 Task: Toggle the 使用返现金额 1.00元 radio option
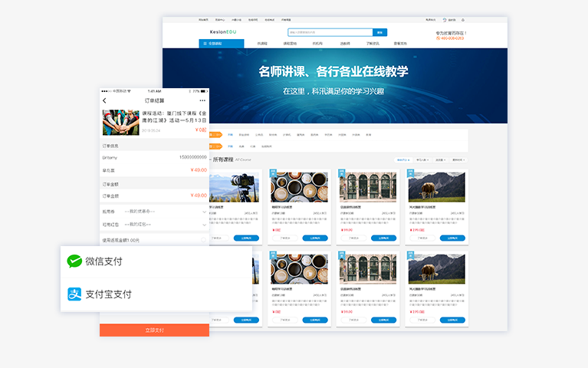tap(203, 240)
